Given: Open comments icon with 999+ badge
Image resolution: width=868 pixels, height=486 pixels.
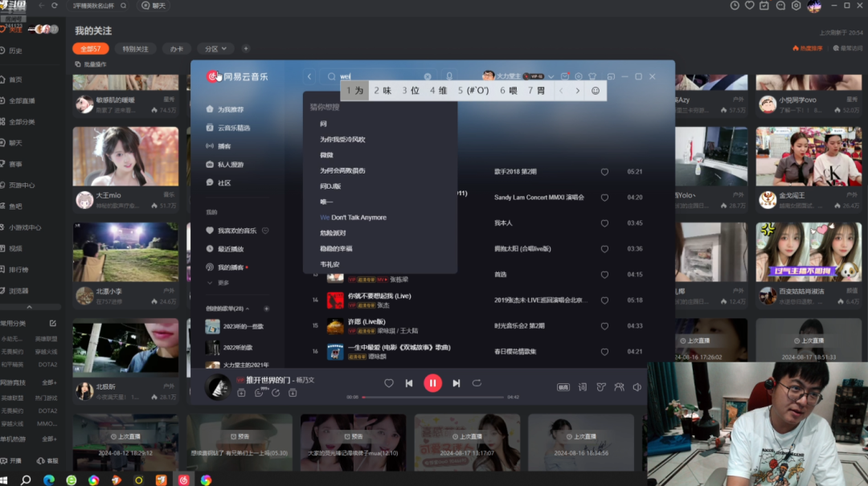Looking at the screenshot, I should (x=259, y=393).
